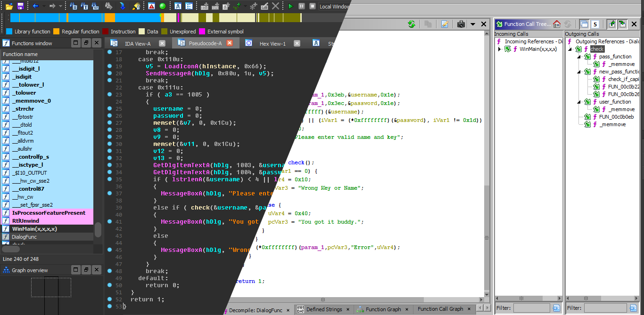Undefine an item with the X toolbar icon

(275, 6)
